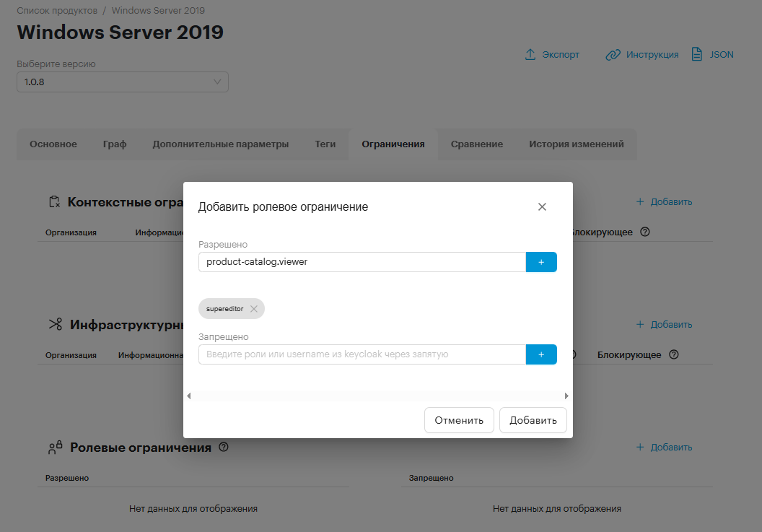Click the Разрешено column header in the roles table
Screen dimensions: 762x532
pyautogui.click(x=67, y=478)
